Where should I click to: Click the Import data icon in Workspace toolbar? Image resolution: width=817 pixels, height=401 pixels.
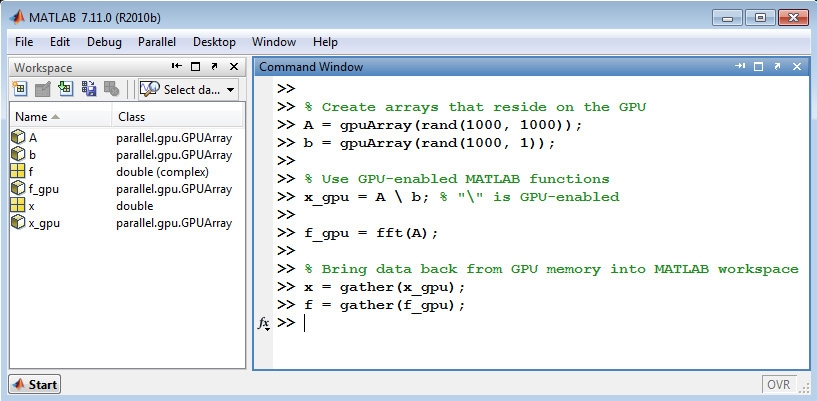point(65,89)
